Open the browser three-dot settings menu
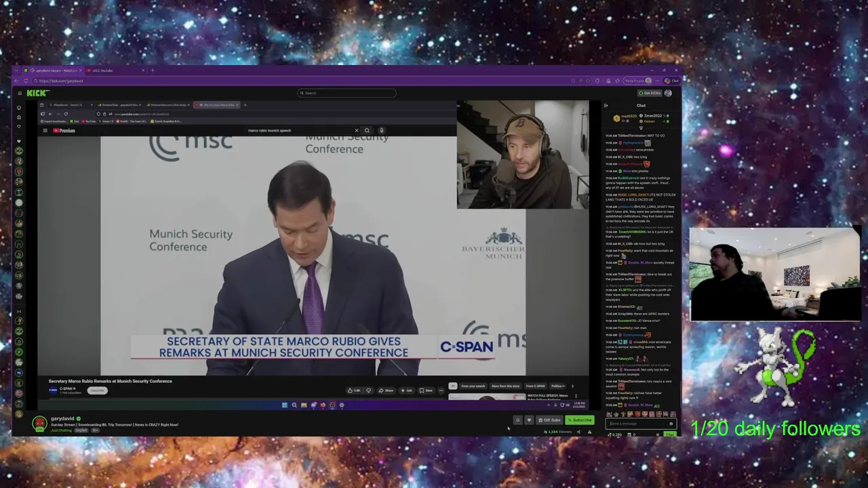 [x=657, y=81]
